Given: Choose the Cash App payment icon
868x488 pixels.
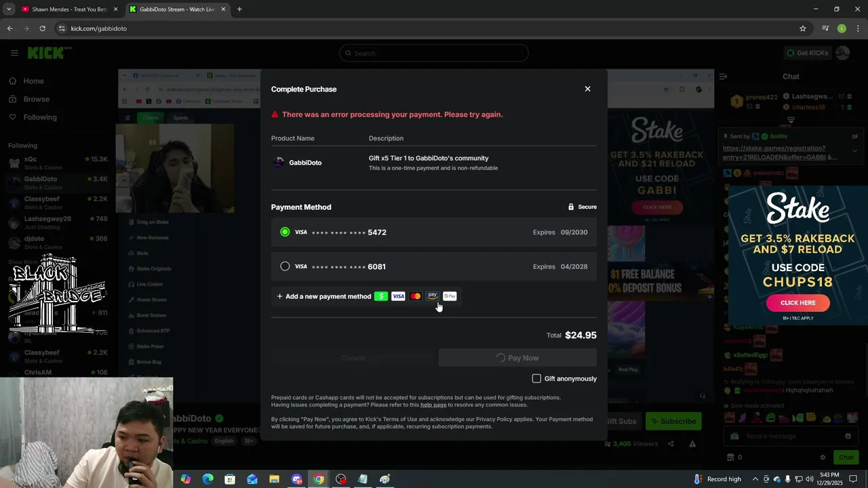Looking at the screenshot, I should click(x=381, y=296).
